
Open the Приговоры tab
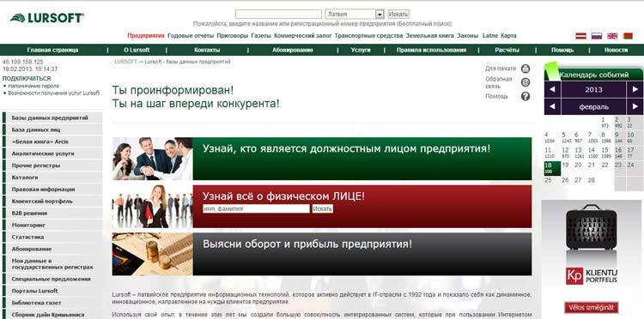coord(233,36)
